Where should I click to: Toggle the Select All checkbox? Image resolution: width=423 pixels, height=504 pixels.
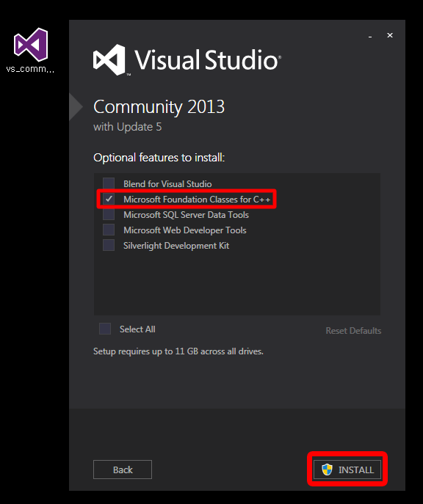(105, 329)
